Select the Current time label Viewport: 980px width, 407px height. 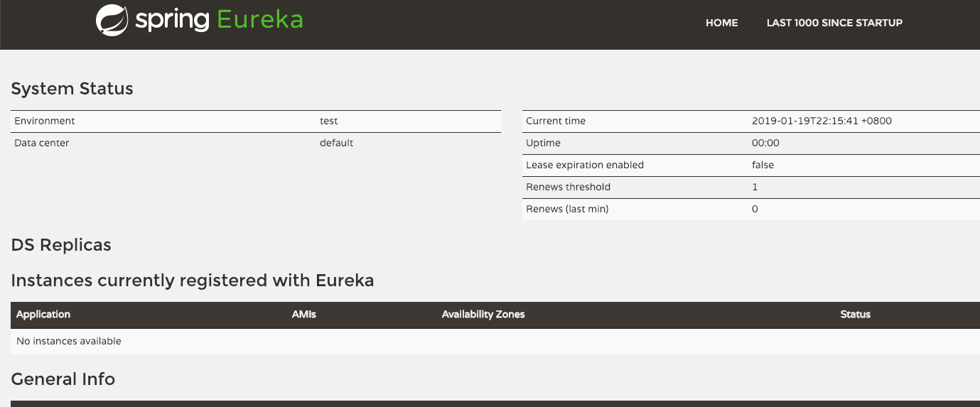[x=556, y=121]
